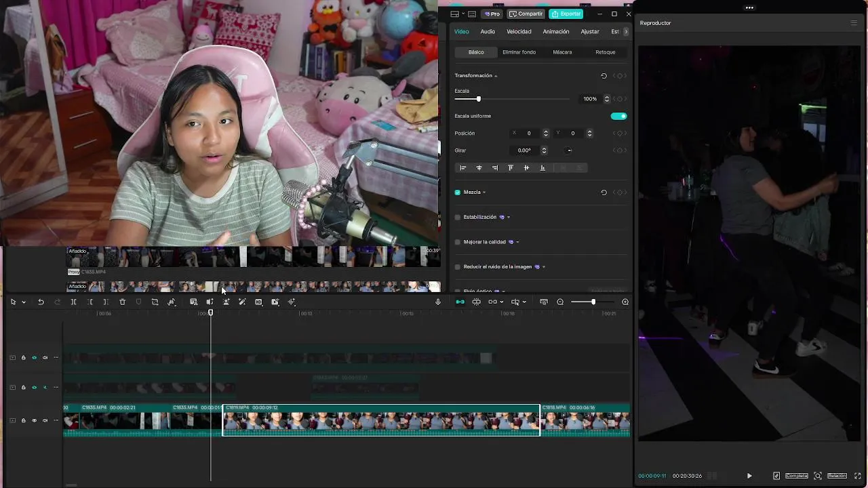The height and width of the screenshot is (488, 868).
Task: Open the mirror/rotate tool in timeline toolbar
Action: tap(172, 302)
